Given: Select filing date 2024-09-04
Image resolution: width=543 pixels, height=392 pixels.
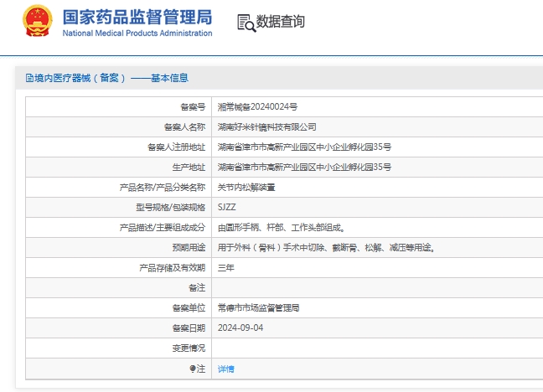Looking at the screenshot, I should tap(240, 328).
